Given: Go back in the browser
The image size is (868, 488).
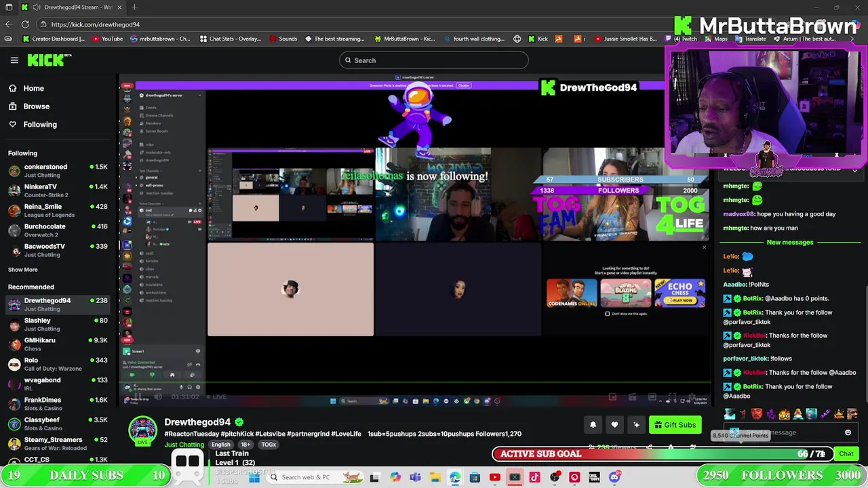Looking at the screenshot, I should point(8,24).
